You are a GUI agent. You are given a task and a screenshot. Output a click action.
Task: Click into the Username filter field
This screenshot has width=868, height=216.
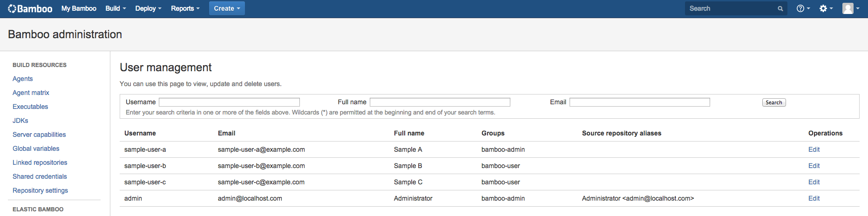point(229,102)
